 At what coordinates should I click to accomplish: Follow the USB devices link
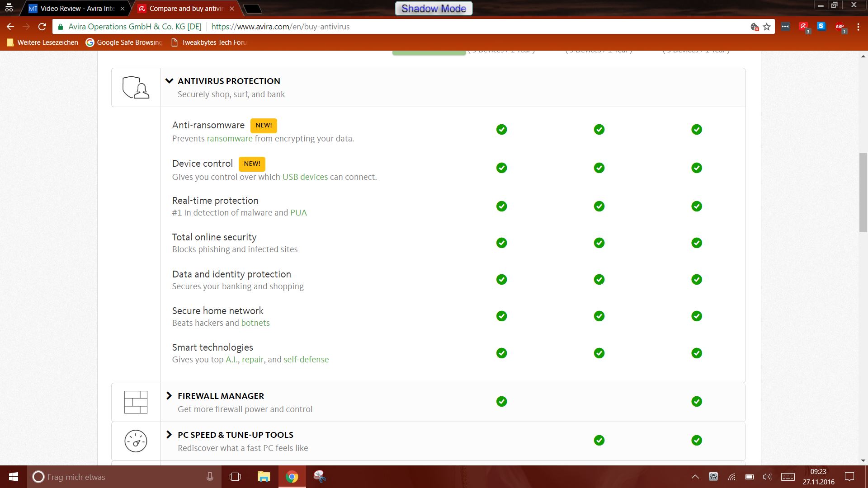click(305, 177)
